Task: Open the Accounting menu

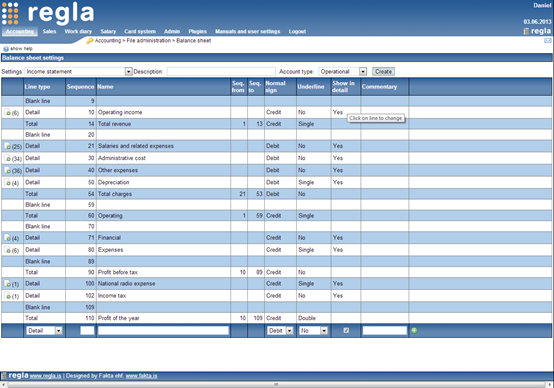Action: (20, 31)
